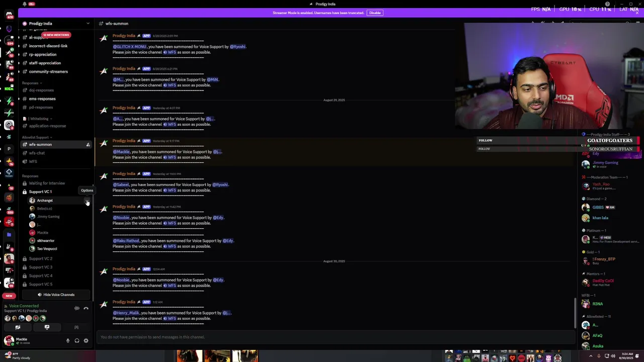The height and width of the screenshot is (362, 644).
Task: Open ems-responses channel
Action: [42, 99]
